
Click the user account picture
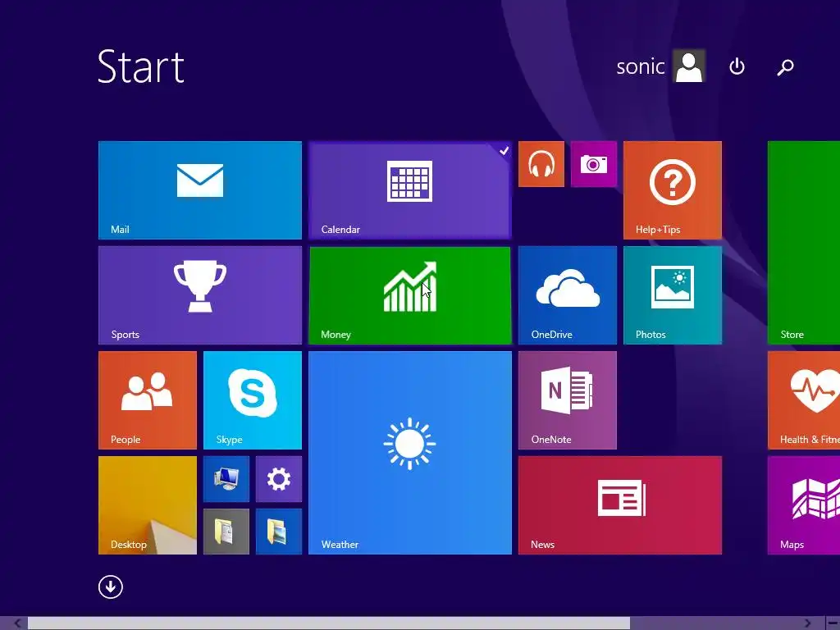(x=689, y=66)
